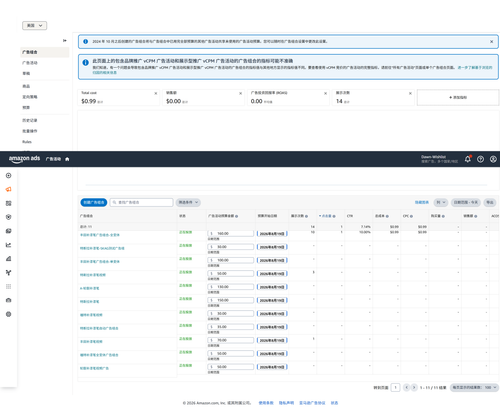This screenshot has height=411, width=500.
Task: Click the orange megaphone icon in the left rail
Action: click(x=9, y=189)
